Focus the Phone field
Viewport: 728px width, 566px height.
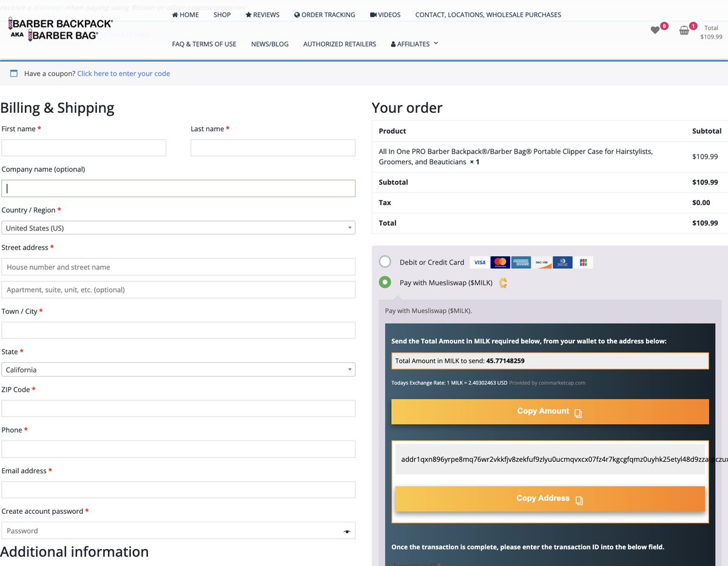[178, 449]
